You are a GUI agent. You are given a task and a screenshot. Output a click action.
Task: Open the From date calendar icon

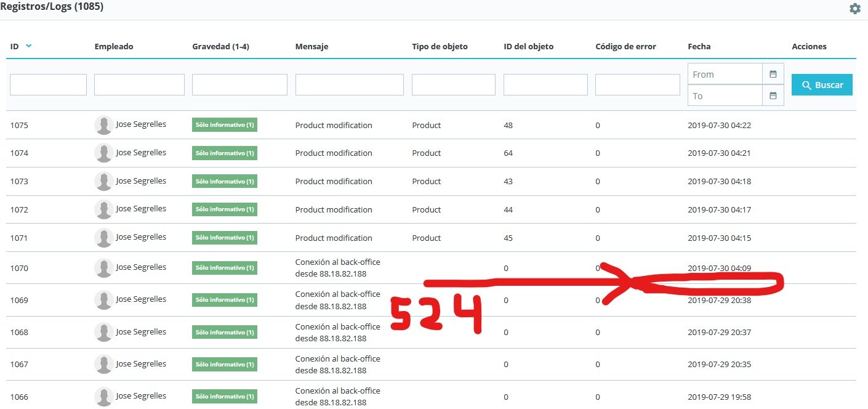tap(773, 74)
